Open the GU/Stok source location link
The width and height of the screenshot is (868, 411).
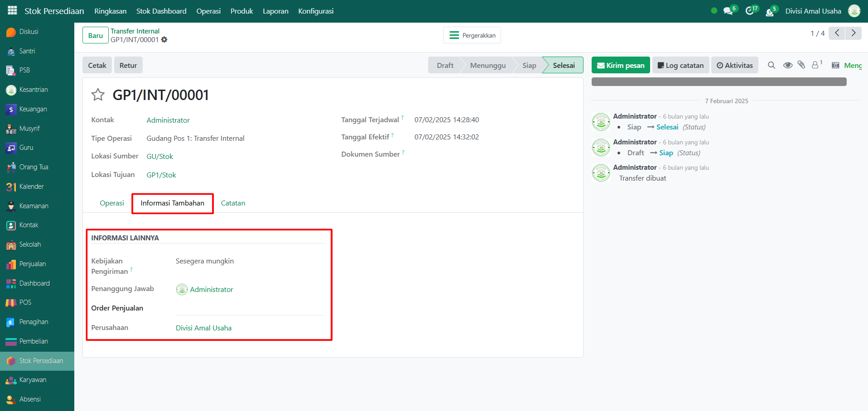coord(160,157)
